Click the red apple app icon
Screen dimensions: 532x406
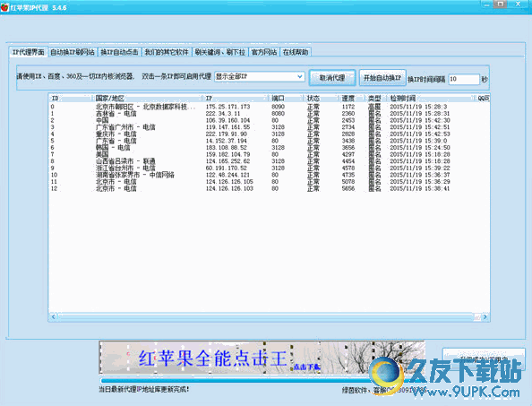pos(4,7)
